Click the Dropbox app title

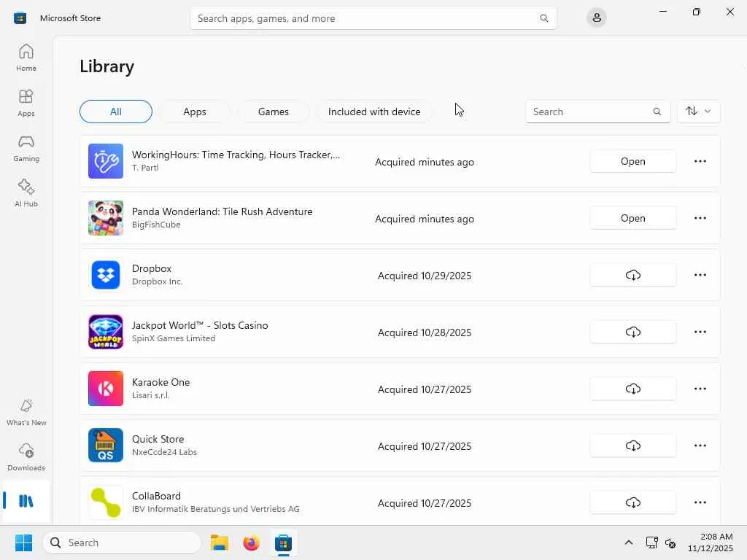point(152,268)
